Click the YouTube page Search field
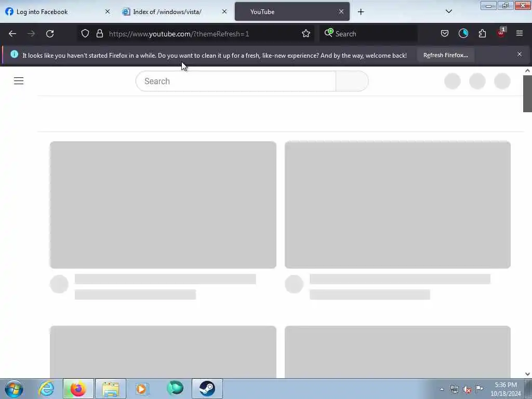 pos(236,81)
